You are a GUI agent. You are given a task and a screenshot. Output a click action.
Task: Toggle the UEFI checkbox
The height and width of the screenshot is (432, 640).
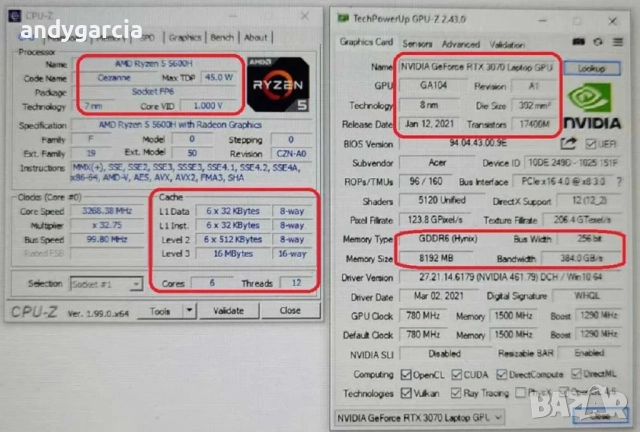coord(591,144)
